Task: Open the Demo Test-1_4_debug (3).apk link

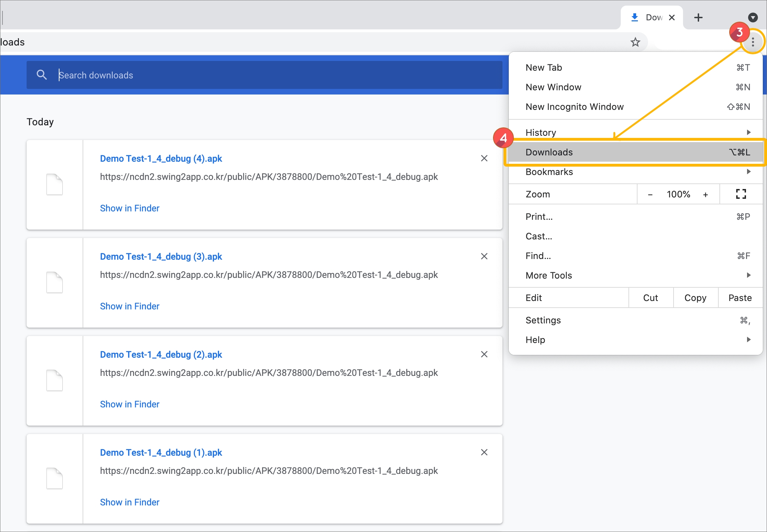Action: pos(161,257)
